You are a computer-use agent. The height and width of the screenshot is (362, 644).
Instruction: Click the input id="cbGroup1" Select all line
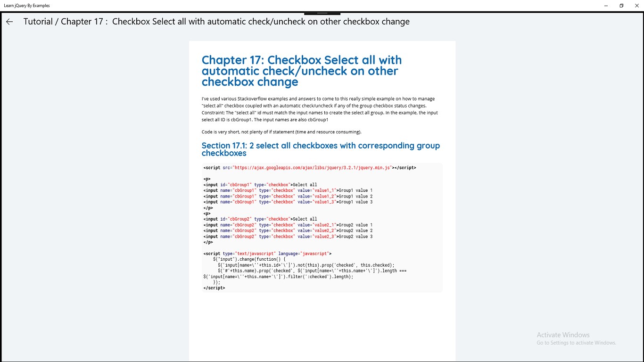[260, 185]
